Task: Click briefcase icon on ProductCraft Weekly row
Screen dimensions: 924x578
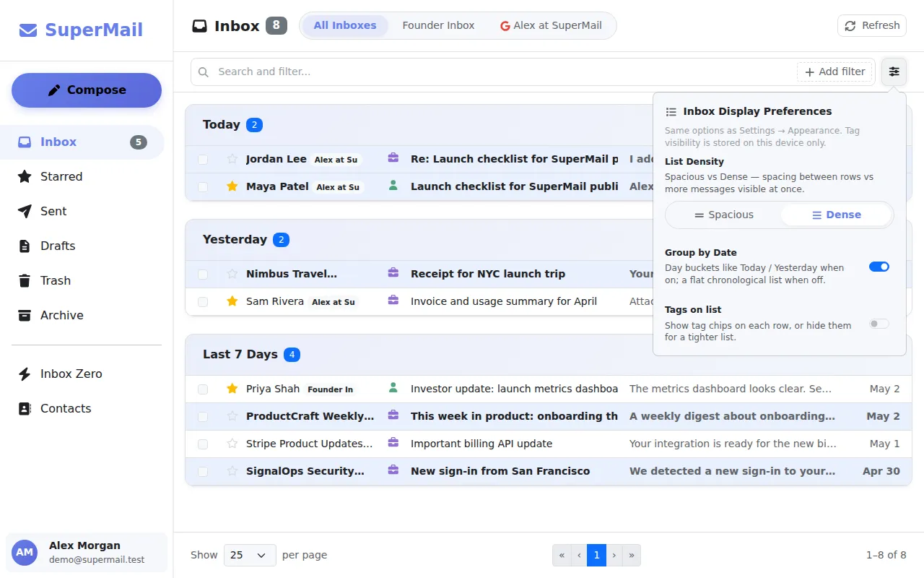Action: (393, 415)
